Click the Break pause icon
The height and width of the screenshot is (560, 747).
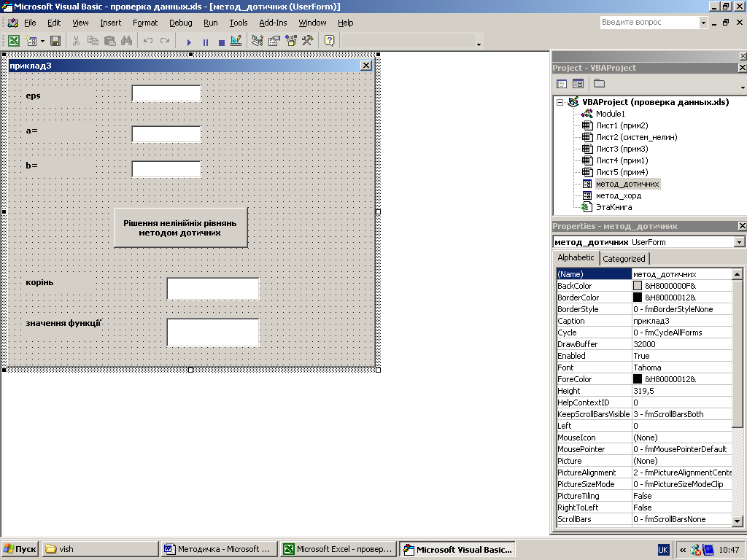coord(205,42)
